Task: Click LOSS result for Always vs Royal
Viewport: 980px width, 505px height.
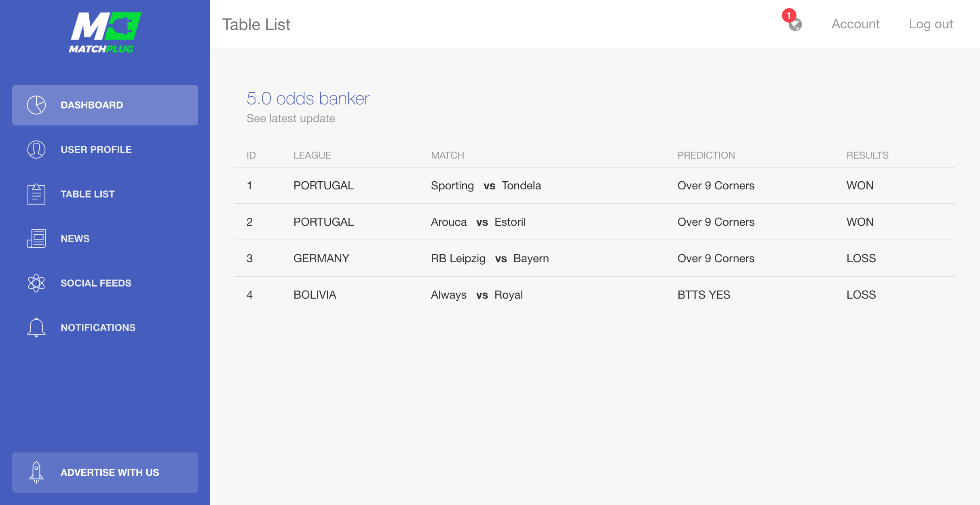Action: pos(861,295)
